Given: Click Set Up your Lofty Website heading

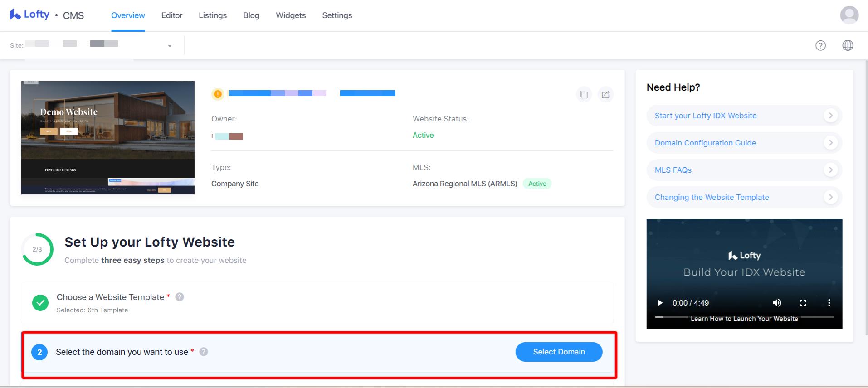Looking at the screenshot, I should [x=150, y=242].
